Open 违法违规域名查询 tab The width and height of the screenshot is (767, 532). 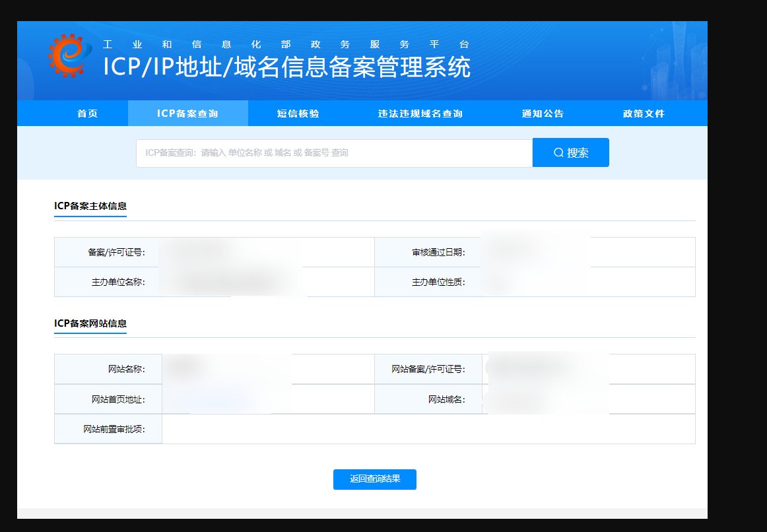420,114
